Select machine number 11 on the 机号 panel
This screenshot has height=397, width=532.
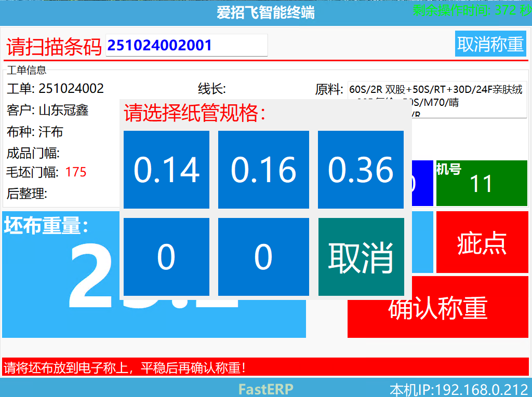pyautogui.click(x=482, y=183)
